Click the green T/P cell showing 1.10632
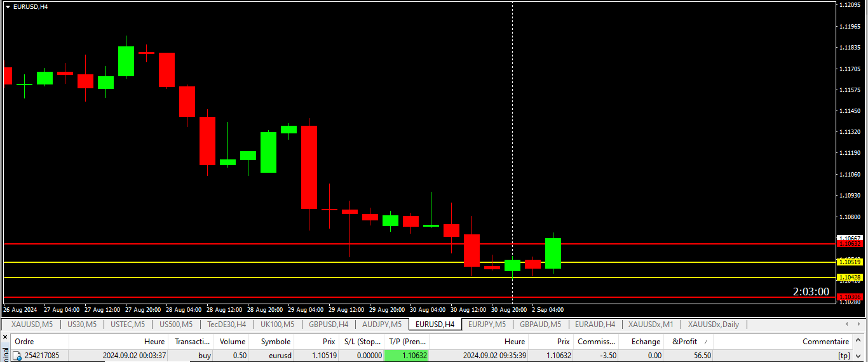Screen dimensions: 868x362 click(x=406, y=356)
